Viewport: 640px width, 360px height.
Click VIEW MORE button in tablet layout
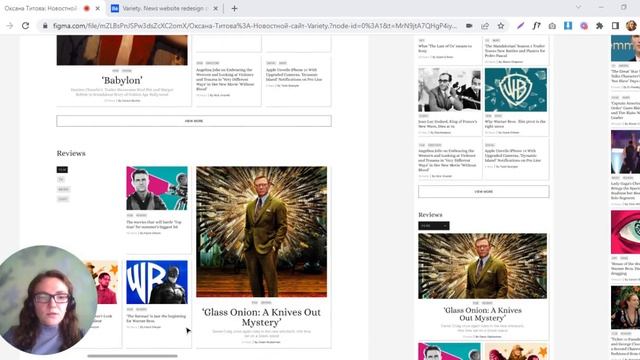click(484, 191)
